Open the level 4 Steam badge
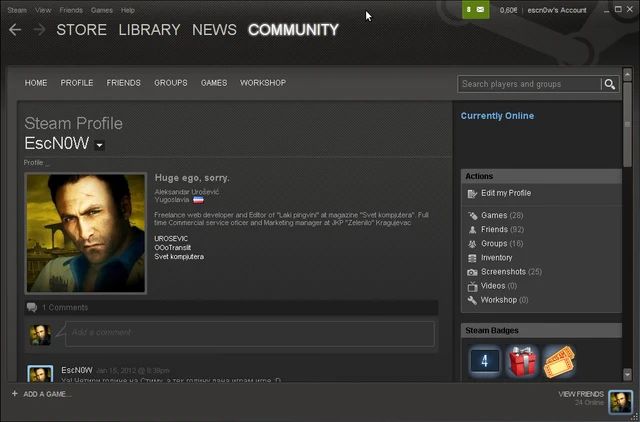The width and height of the screenshot is (640, 422). point(484,361)
